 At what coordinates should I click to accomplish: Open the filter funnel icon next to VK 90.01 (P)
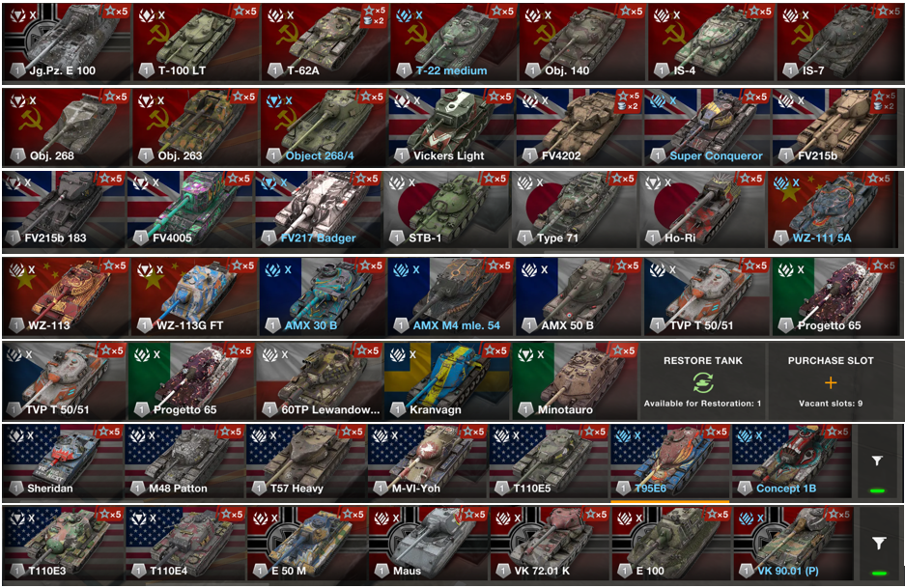tap(879, 543)
